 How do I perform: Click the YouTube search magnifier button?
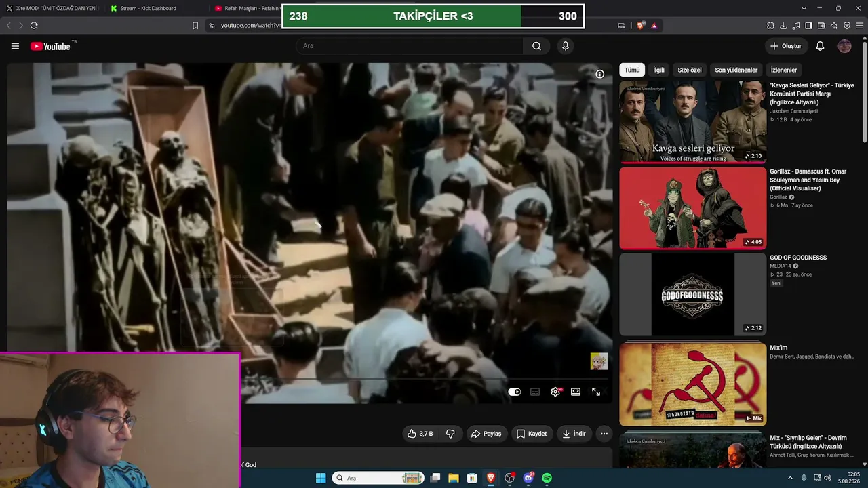point(536,46)
